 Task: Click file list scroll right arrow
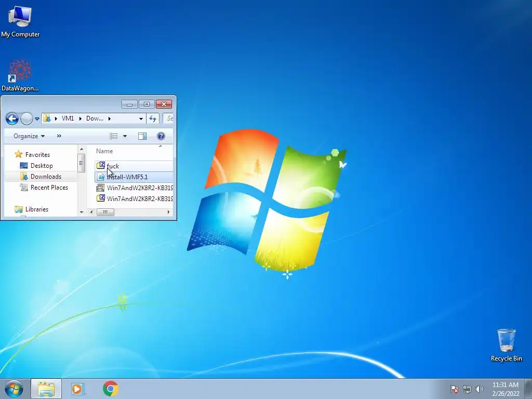tap(169, 212)
